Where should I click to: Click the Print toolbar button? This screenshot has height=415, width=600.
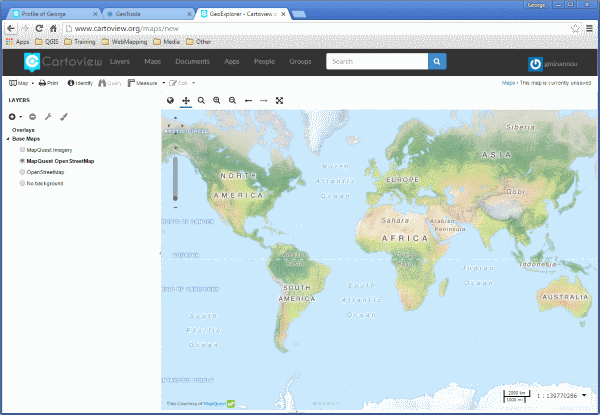coord(49,83)
